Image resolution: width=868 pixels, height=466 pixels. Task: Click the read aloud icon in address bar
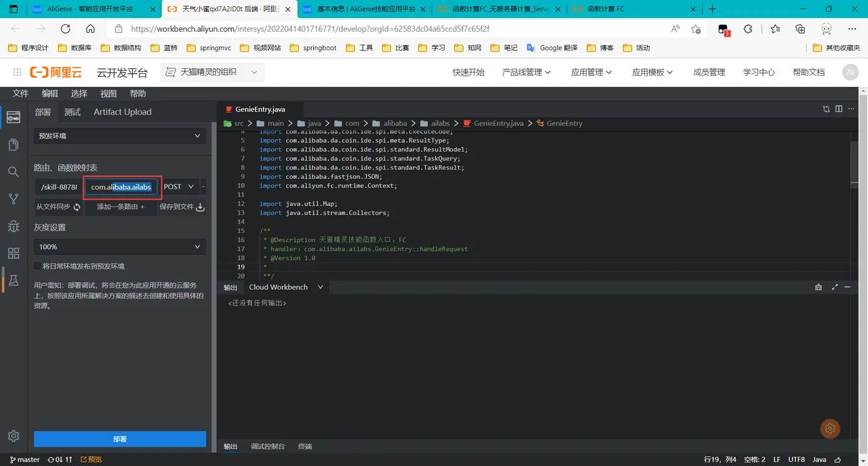click(x=676, y=29)
